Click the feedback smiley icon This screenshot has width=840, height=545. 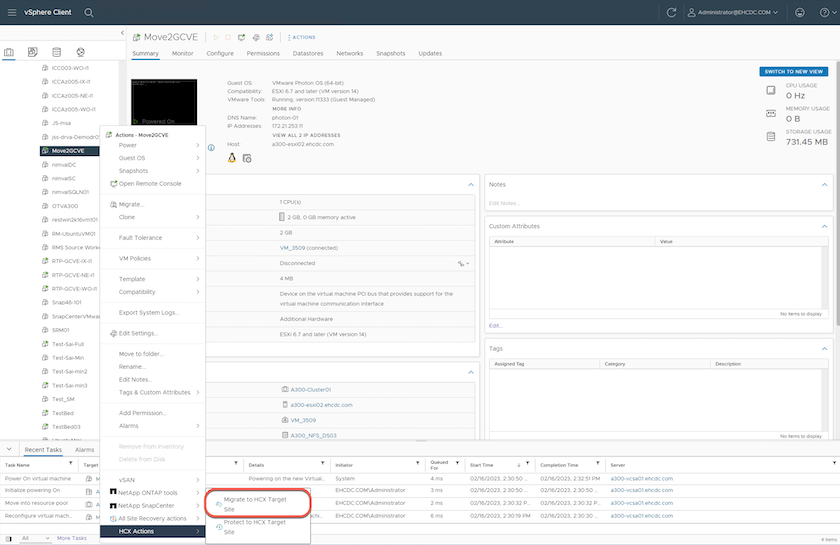point(800,12)
